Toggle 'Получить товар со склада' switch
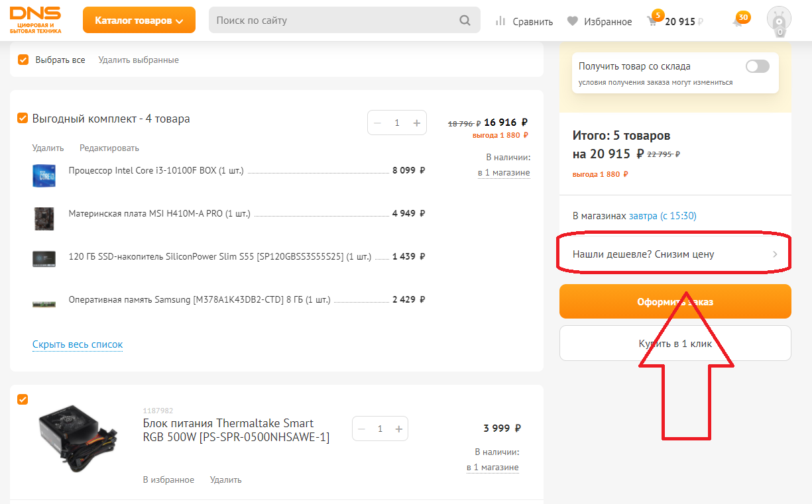 (x=757, y=66)
